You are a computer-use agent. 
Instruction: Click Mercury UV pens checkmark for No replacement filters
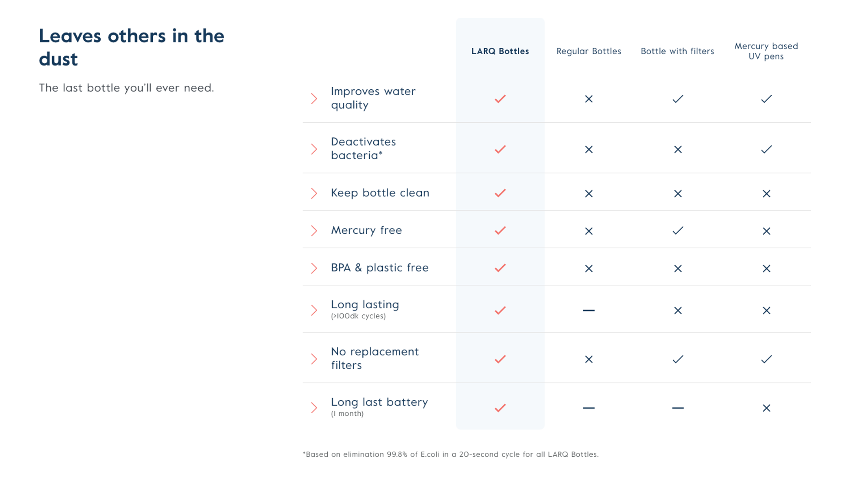pos(766,359)
